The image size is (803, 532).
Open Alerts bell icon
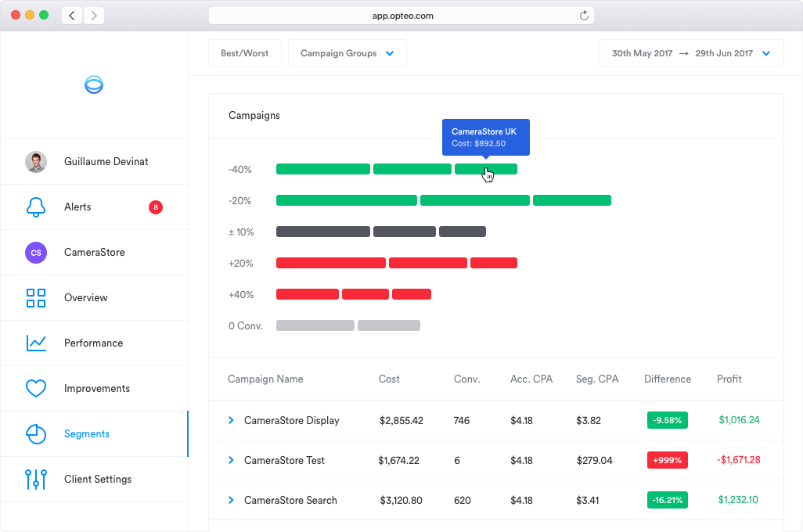(x=36, y=207)
